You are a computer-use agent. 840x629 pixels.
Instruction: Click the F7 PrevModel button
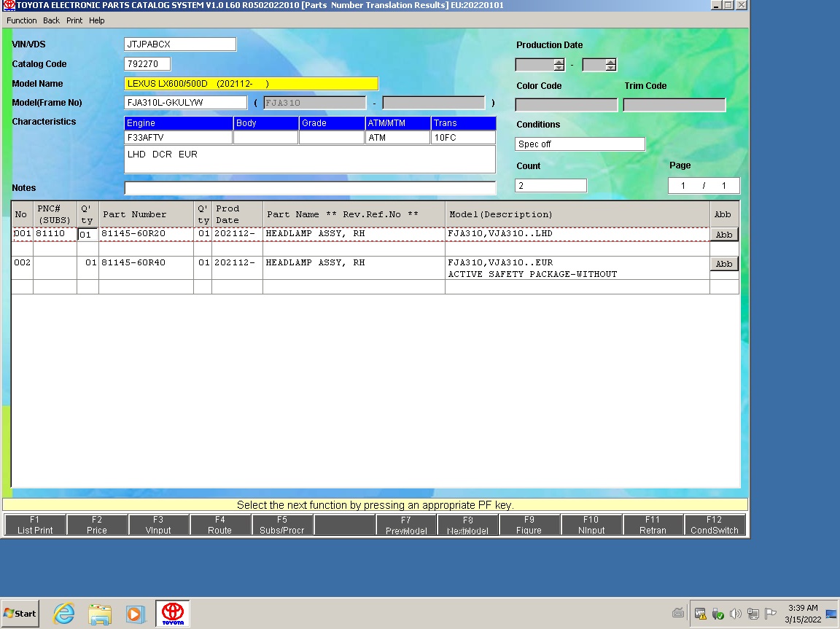tap(406, 525)
